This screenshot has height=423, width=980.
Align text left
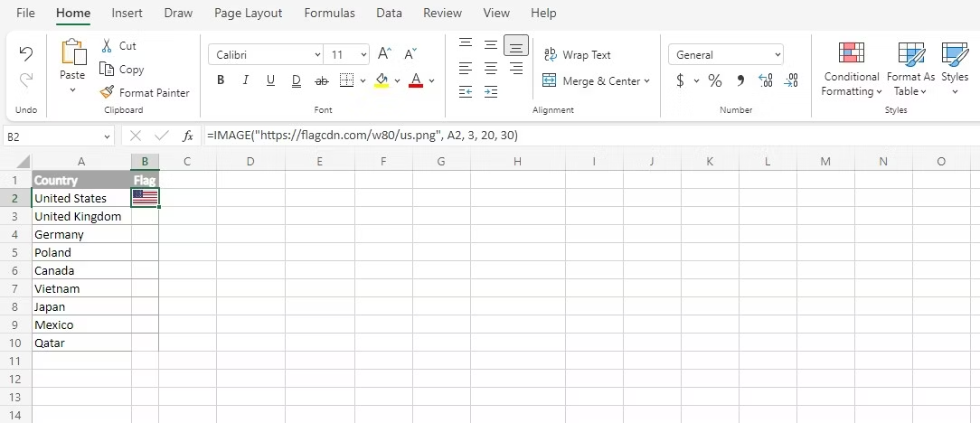point(466,68)
